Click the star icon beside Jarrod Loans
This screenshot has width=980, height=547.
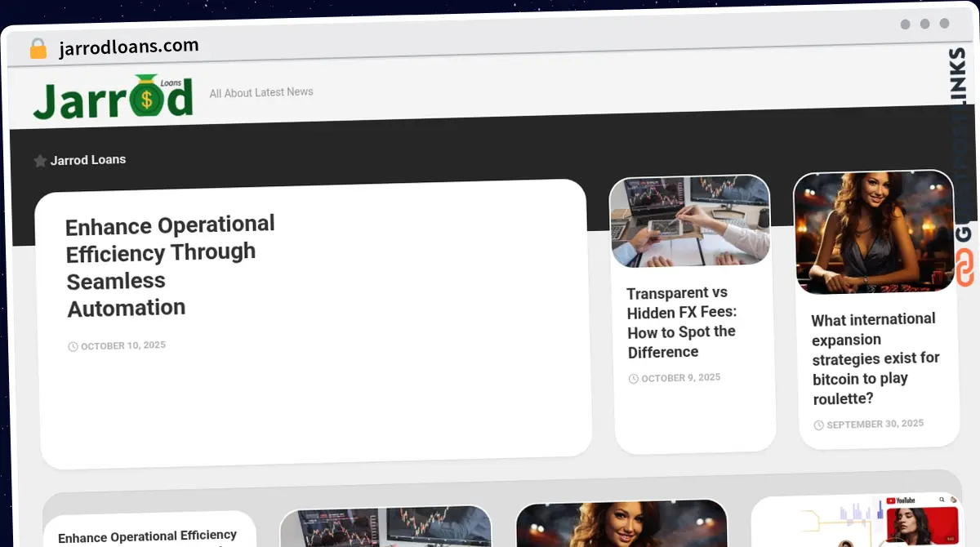40,161
